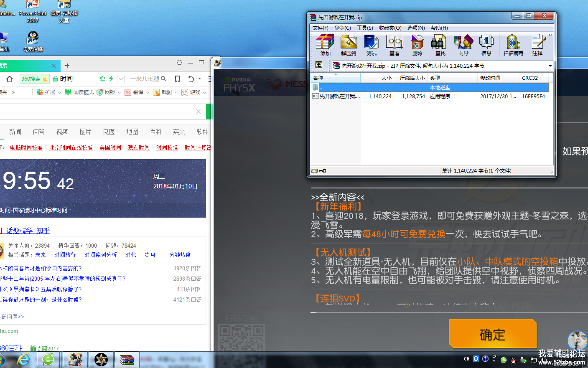
Task: Open the 时间旅行 related topic link
Action: [x=65, y=255]
